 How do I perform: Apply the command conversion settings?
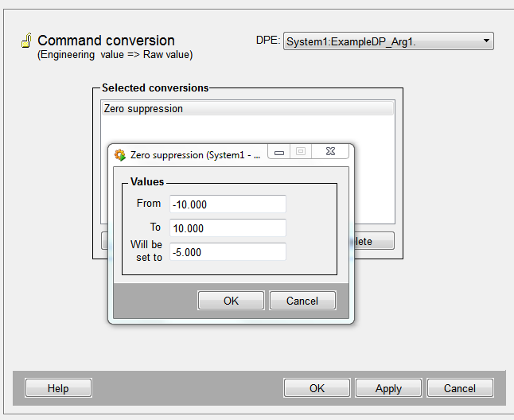(x=388, y=388)
